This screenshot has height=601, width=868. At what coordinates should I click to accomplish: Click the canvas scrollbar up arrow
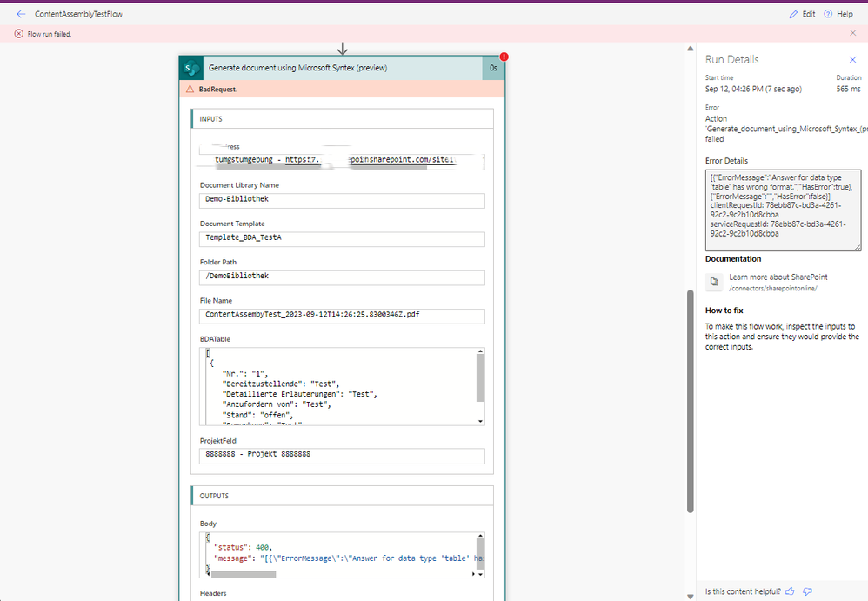(x=690, y=49)
